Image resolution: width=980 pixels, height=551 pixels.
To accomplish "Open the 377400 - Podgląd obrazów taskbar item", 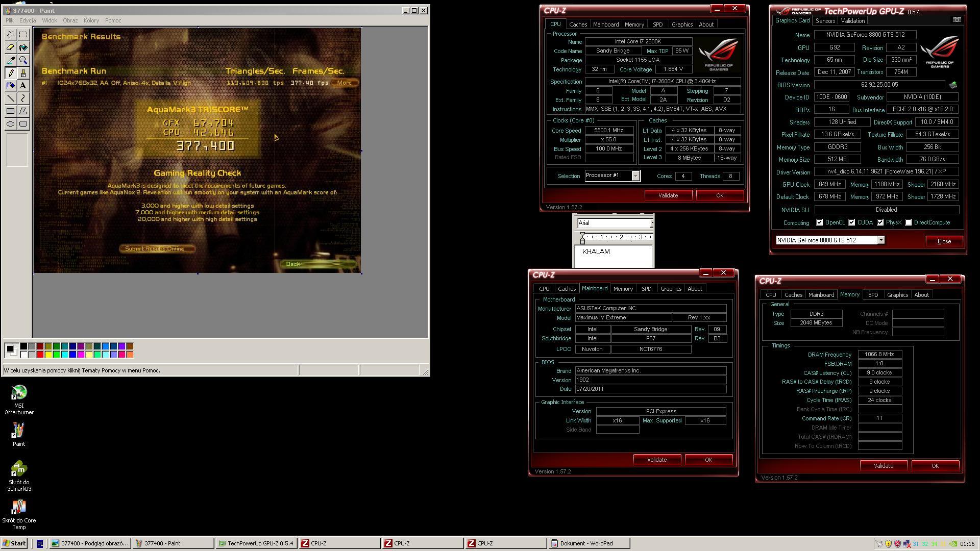I will [90, 544].
